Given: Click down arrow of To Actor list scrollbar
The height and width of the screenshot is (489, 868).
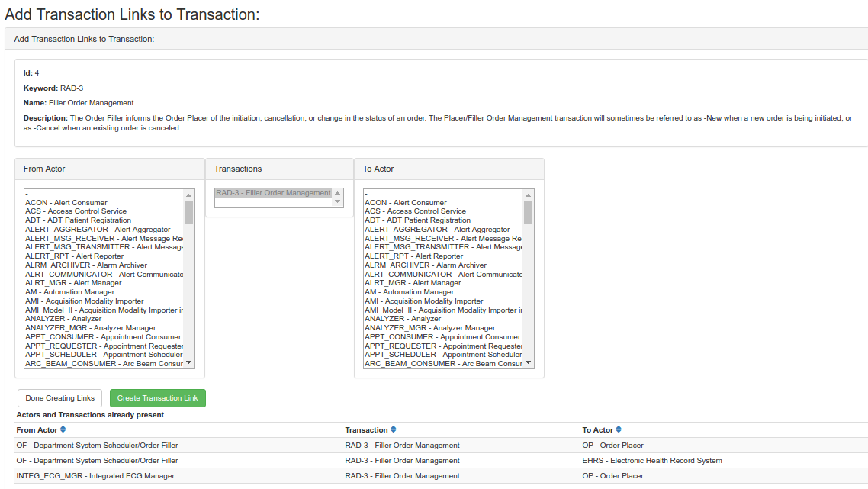Looking at the screenshot, I should pyautogui.click(x=528, y=363).
